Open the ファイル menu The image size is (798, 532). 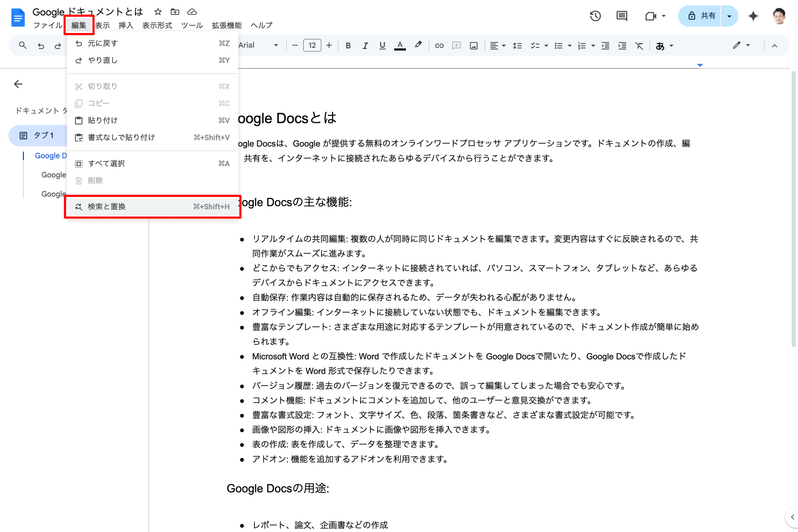pyautogui.click(x=47, y=25)
